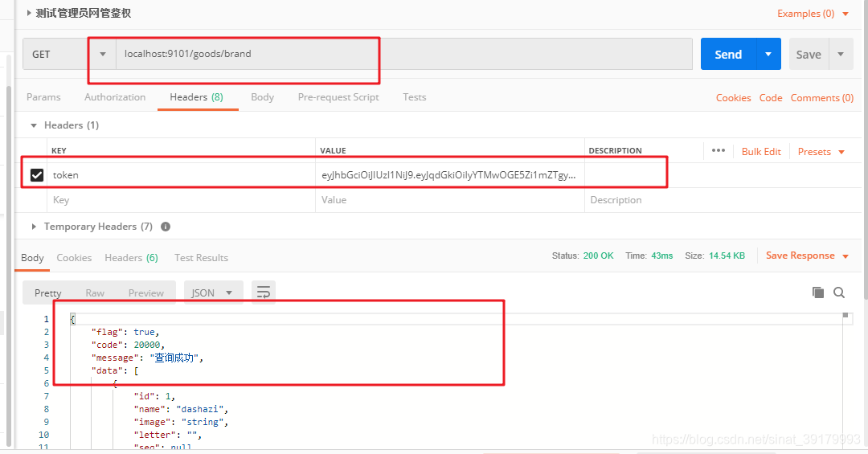Viewport: 868px width, 454px height.
Task: Select the Raw view
Action: point(95,292)
